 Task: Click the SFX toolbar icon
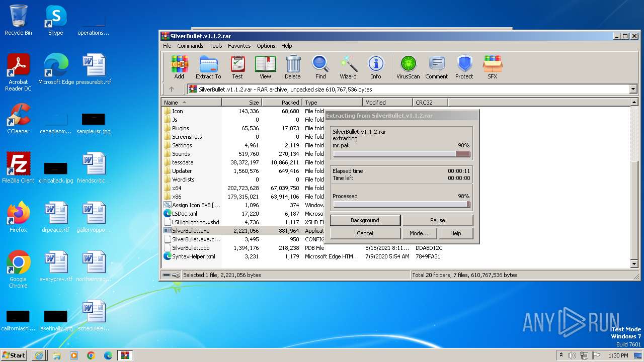coord(492,67)
